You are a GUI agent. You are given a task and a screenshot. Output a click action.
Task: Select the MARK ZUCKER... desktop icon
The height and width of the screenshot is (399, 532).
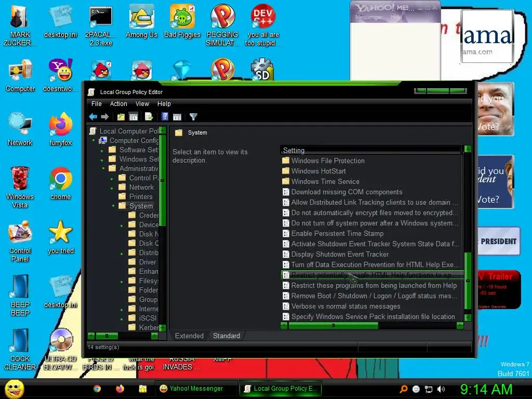[19, 26]
